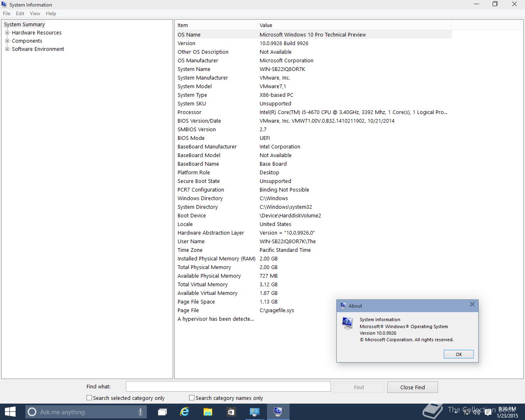Viewport: 525px width, 420px height.
Task: Click the Close Find button
Action: tap(412, 387)
